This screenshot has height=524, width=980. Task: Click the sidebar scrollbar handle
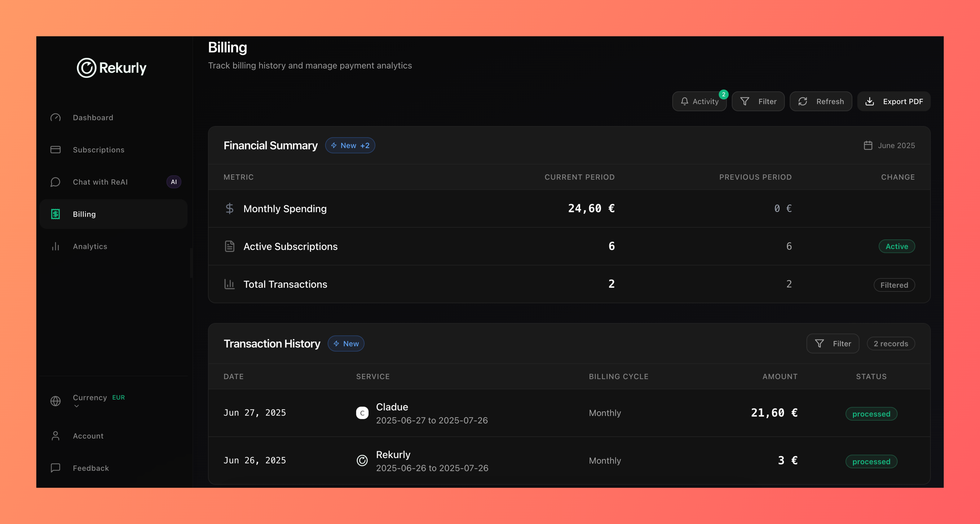pos(191,263)
